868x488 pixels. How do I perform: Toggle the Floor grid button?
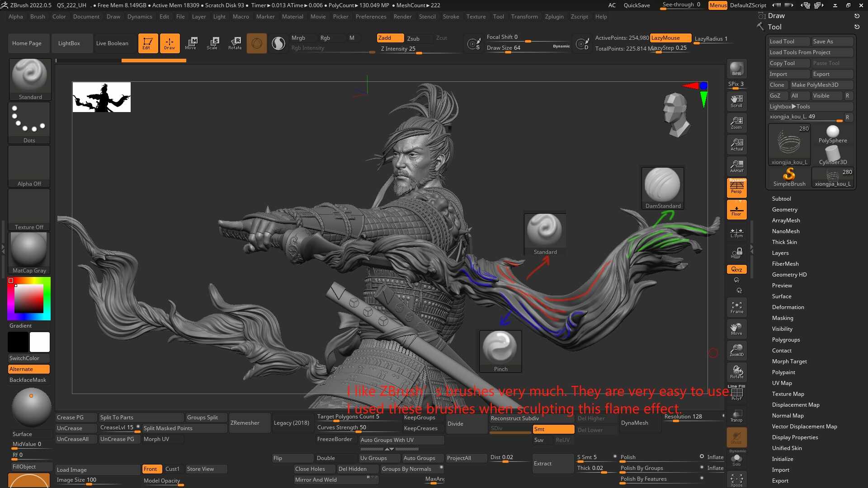[x=736, y=210]
